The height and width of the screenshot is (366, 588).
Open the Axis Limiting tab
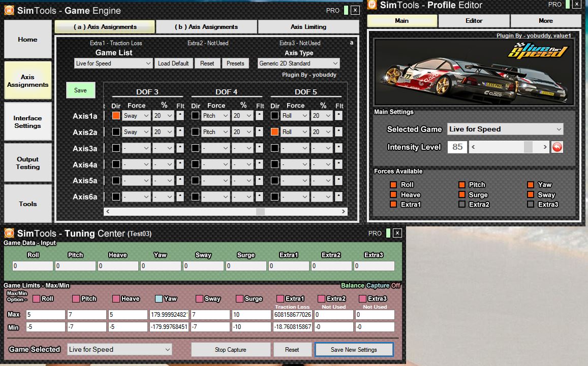(308, 27)
